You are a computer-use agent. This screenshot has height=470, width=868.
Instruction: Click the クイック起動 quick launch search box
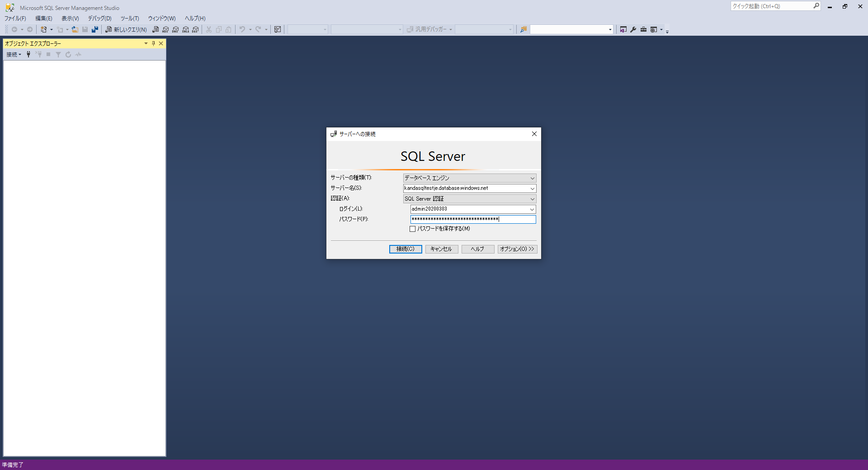pyautogui.click(x=771, y=6)
